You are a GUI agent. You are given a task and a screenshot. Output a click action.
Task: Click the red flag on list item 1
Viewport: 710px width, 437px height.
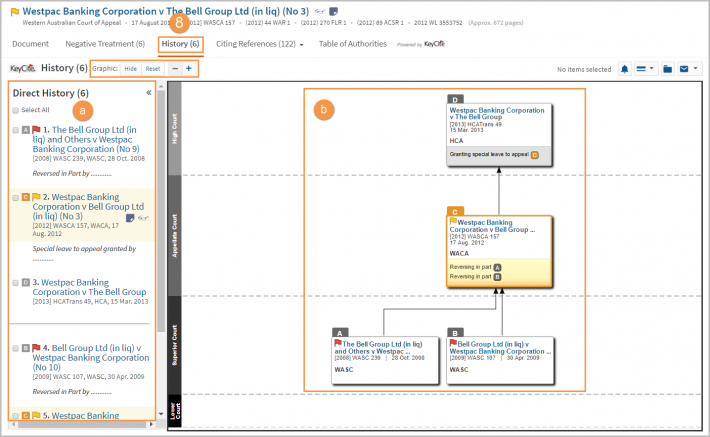click(x=36, y=130)
